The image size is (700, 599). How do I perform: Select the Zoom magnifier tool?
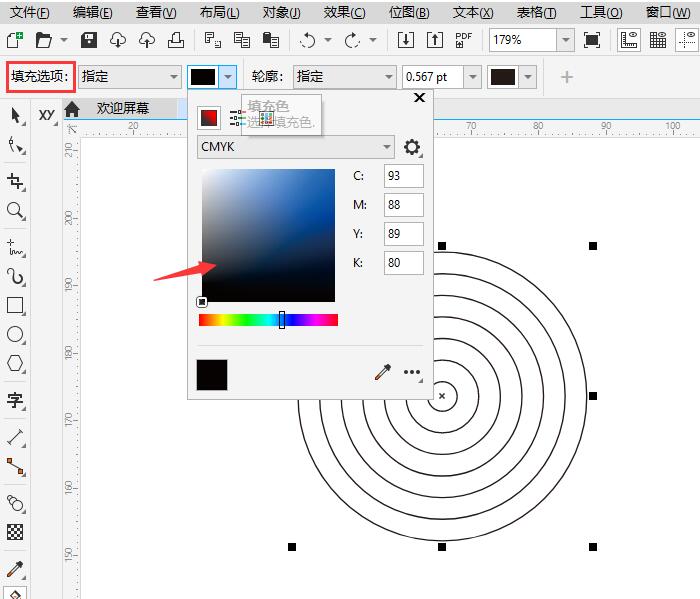point(16,211)
